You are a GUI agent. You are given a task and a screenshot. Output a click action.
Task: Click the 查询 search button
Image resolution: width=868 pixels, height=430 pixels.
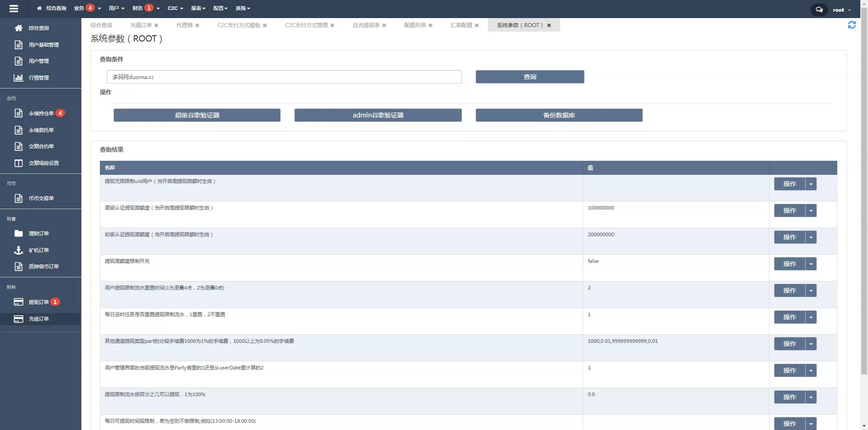[529, 77]
